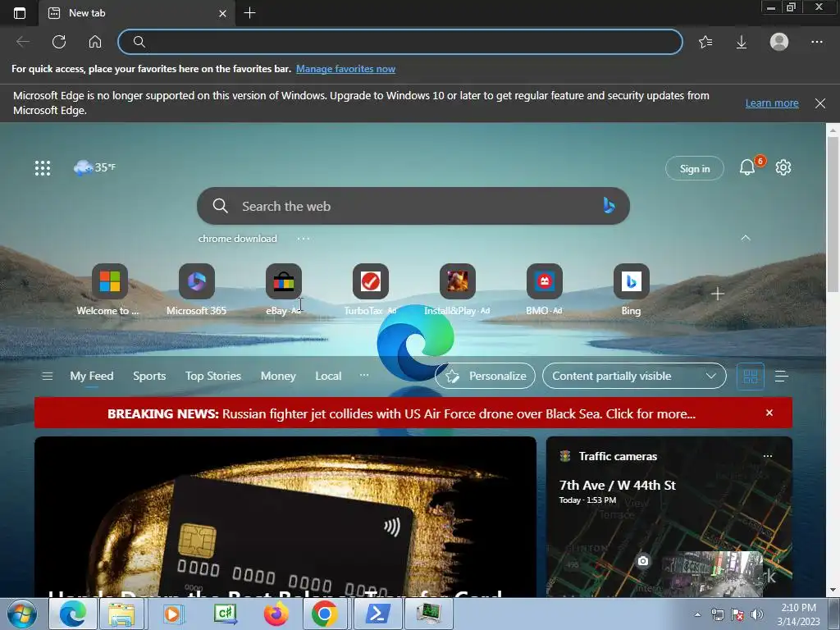Open Firefox from the taskbar
Screen dimensions: 840x630
tap(276, 614)
